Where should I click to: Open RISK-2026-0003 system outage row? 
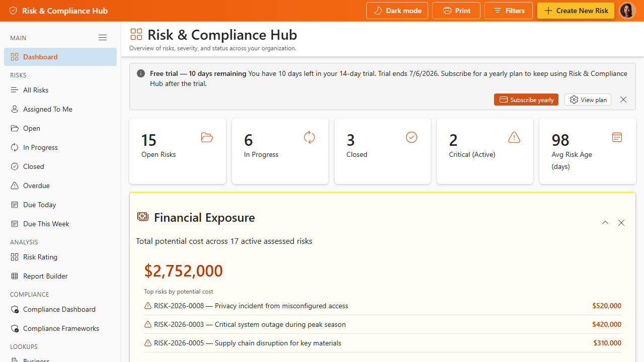pyautogui.click(x=382, y=324)
